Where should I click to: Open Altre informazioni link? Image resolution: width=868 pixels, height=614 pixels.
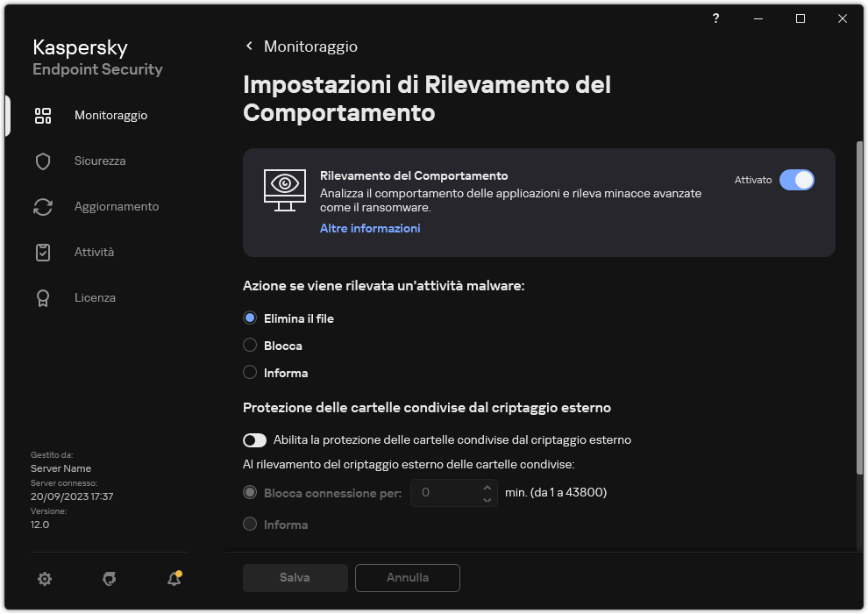(369, 228)
